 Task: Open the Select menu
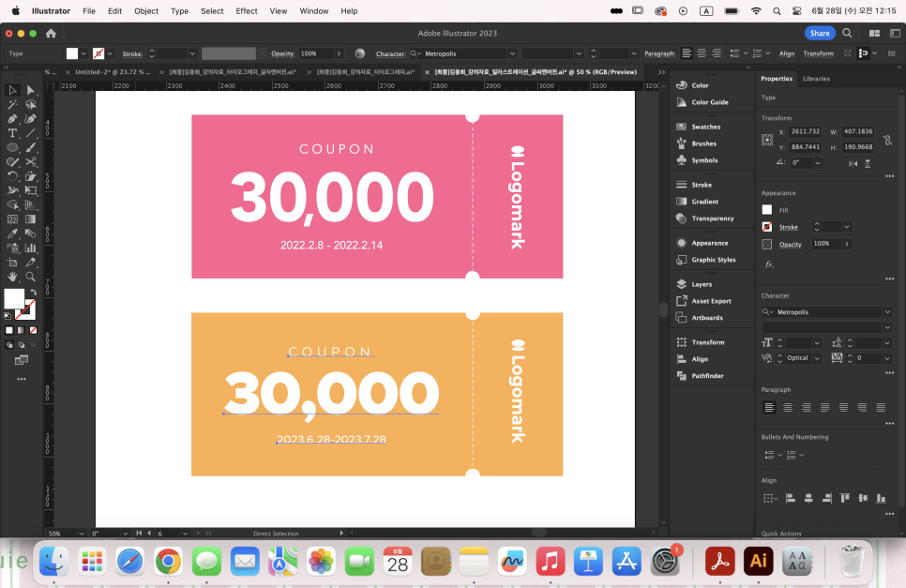tap(212, 11)
